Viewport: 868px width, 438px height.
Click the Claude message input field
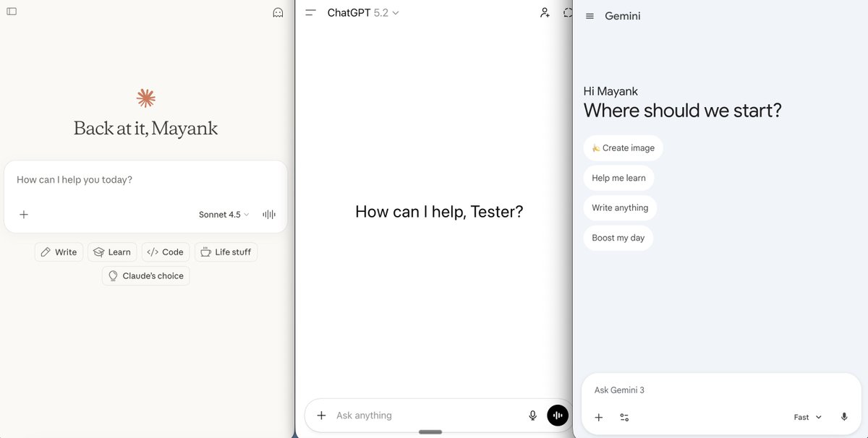click(x=145, y=180)
